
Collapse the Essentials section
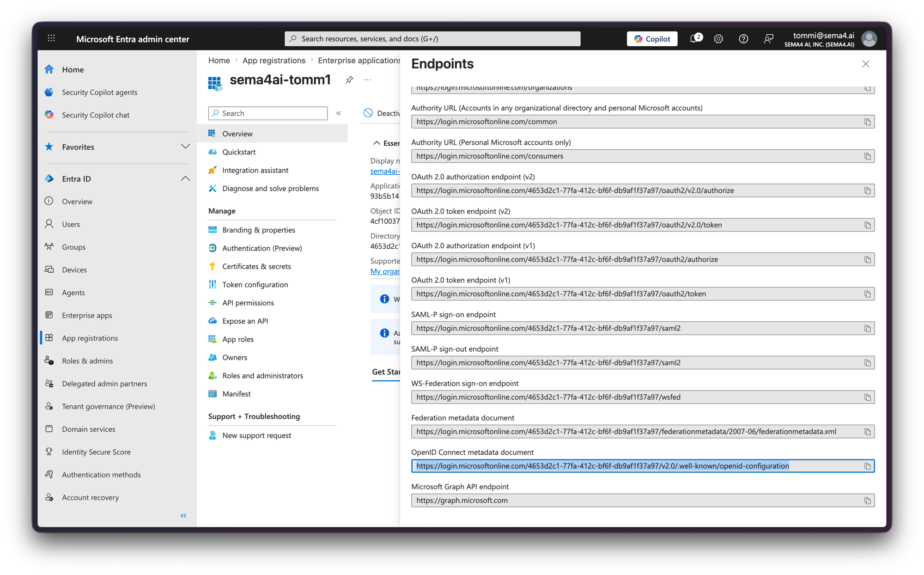(377, 143)
